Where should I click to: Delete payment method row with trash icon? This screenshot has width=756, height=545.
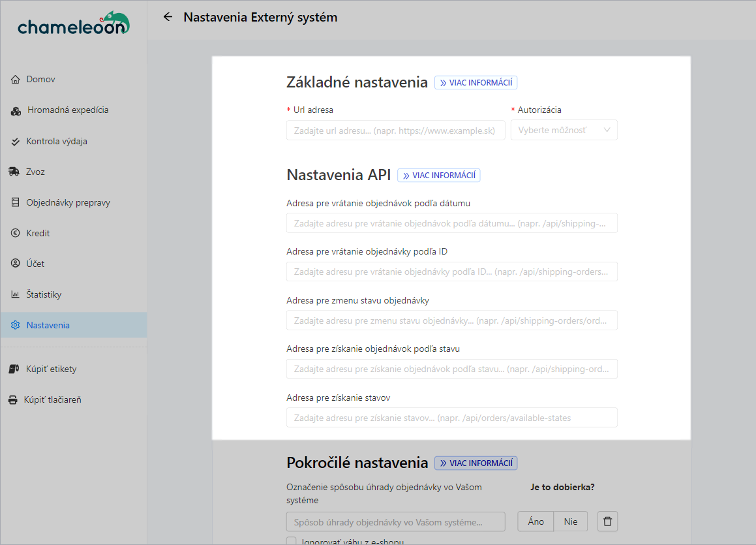(x=607, y=522)
